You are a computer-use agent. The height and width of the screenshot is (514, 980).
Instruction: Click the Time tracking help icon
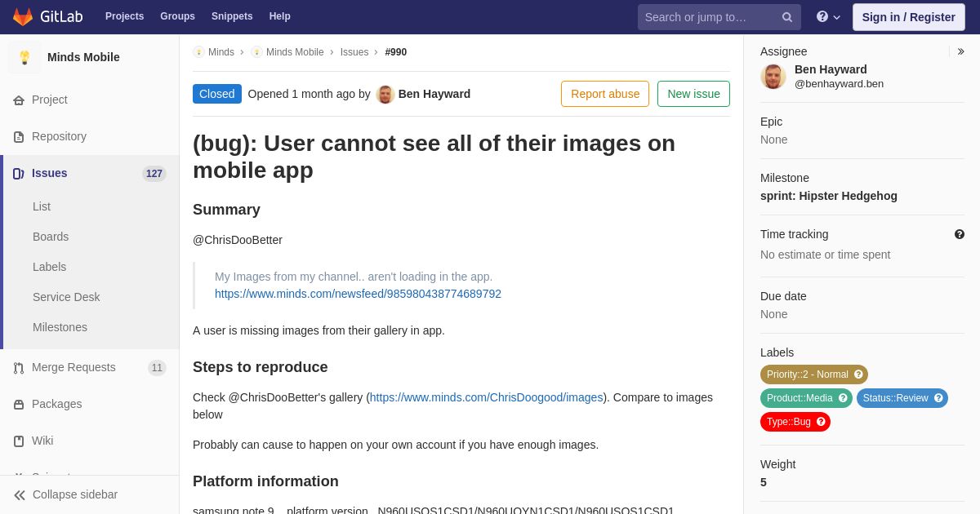(x=960, y=234)
